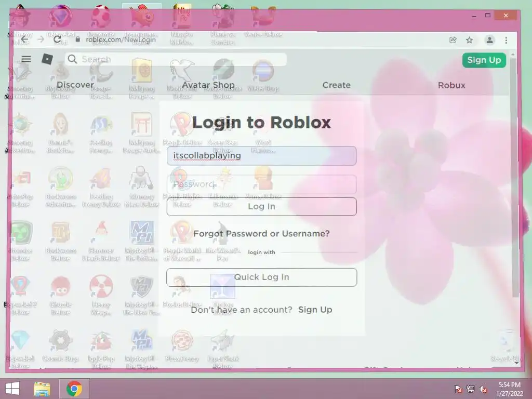Viewport: 532px width, 399px height.
Task: Click the green Sign Up button
Action: [484, 60]
